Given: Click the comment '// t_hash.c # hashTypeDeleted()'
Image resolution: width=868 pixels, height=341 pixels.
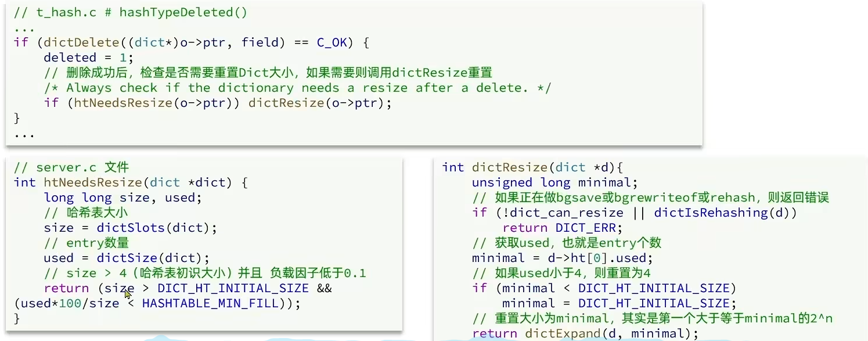Looking at the screenshot, I should [x=130, y=12].
